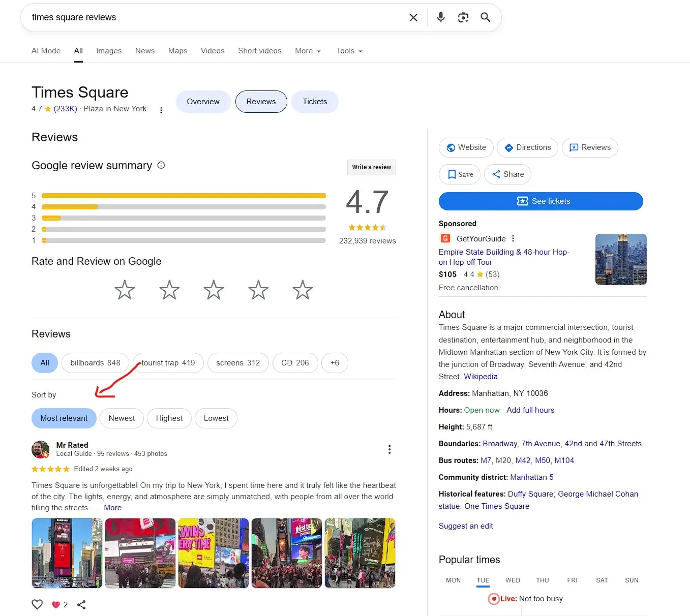Click the Google review summary info icon

pos(161,165)
